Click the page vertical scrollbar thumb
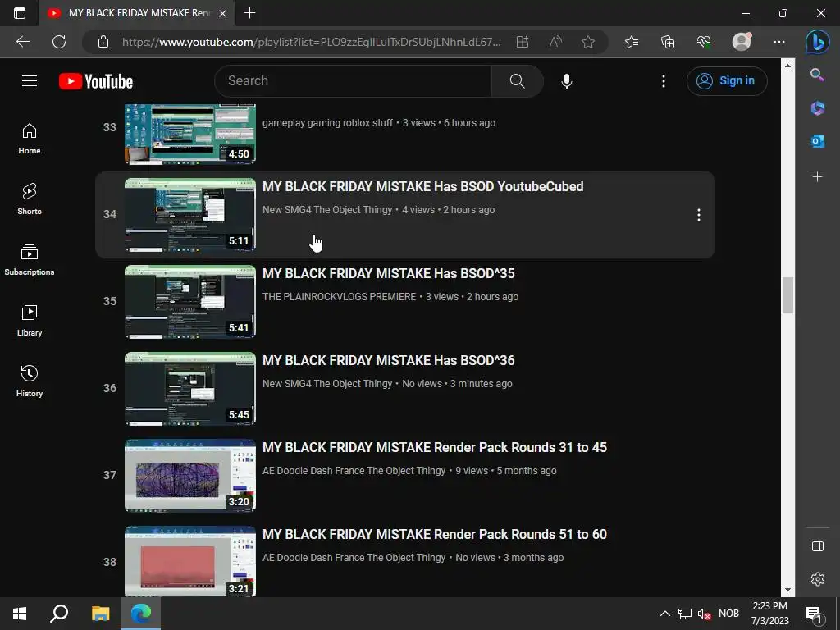 click(x=787, y=295)
